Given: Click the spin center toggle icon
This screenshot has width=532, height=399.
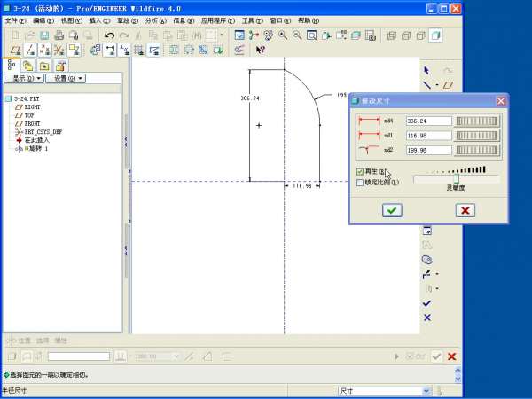Looking at the screenshot, I should pyautogui.click(x=254, y=35).
